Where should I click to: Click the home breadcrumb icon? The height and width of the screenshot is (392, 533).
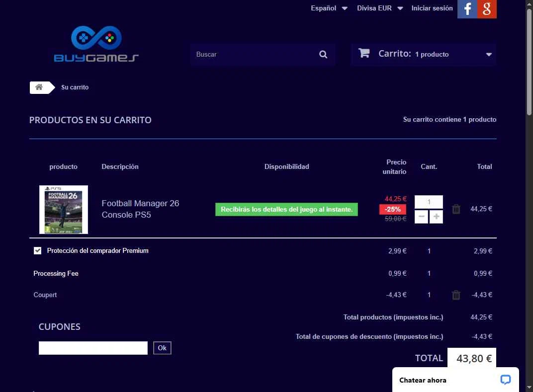(x=39, y=87)
